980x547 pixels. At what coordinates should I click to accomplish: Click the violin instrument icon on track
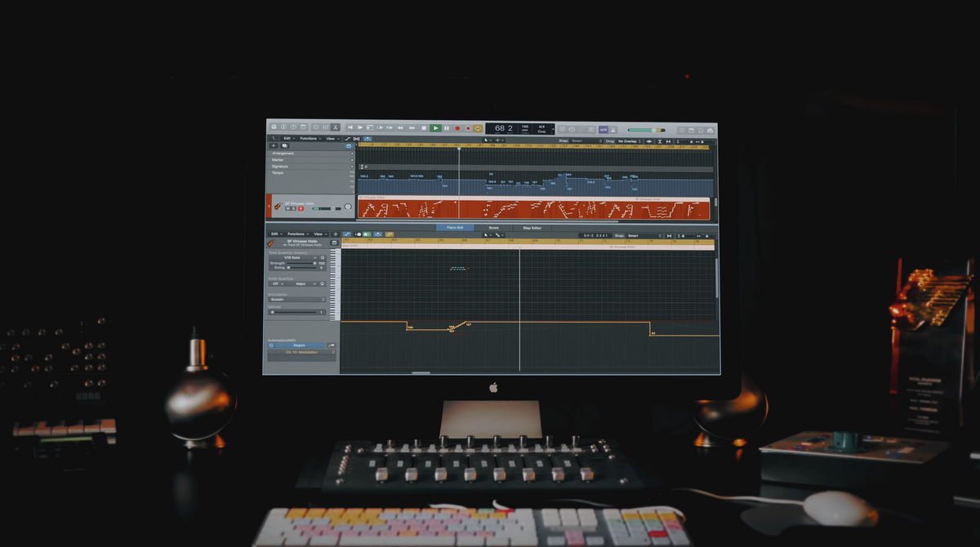click(x=278, y=207)
